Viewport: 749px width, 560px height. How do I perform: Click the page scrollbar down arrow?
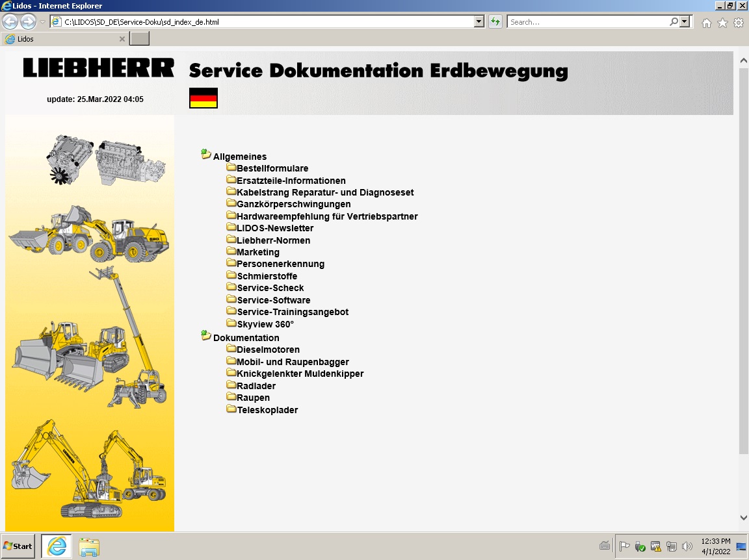click(x=743, y=518)
